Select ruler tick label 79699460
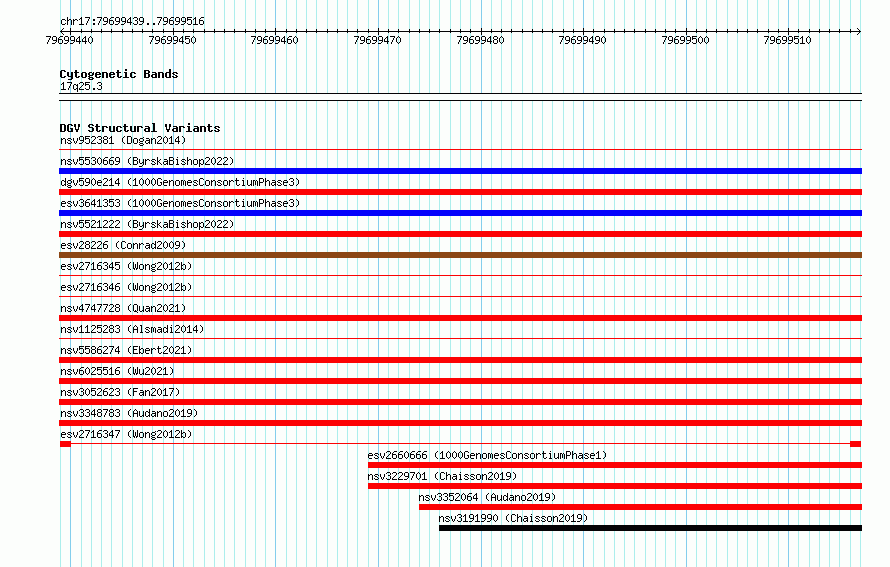890x567 pixels. [x=274, y=40]
